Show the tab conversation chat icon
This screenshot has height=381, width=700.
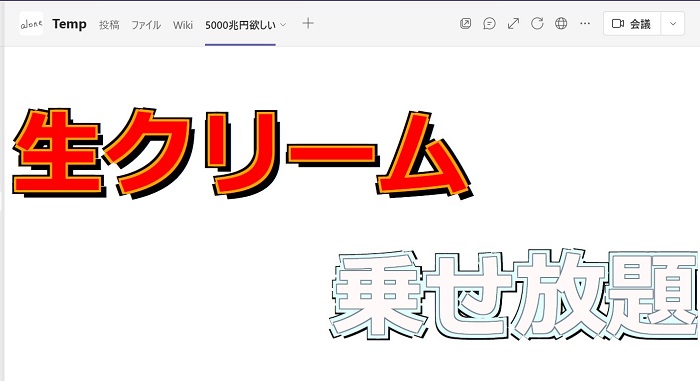(489, 23)
